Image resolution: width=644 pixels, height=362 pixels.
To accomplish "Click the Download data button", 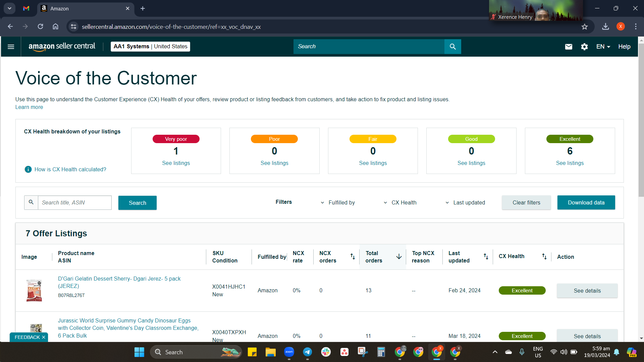I will (x=586, y=202).
